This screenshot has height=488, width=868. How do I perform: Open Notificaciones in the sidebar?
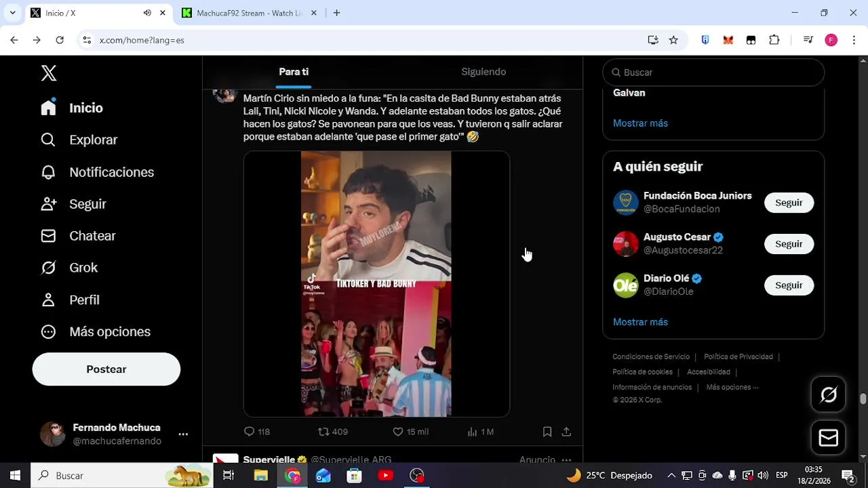pos(97,172)
